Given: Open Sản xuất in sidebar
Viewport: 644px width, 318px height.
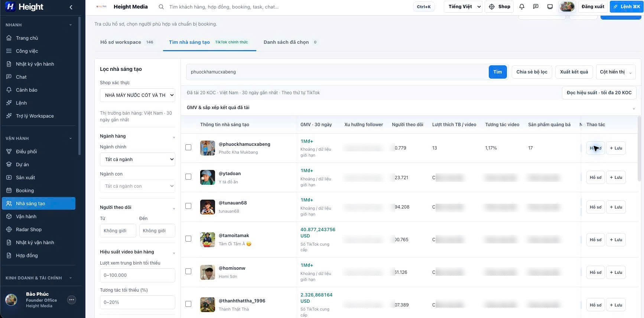Looking at the screenshot, I should click(39, 177).
